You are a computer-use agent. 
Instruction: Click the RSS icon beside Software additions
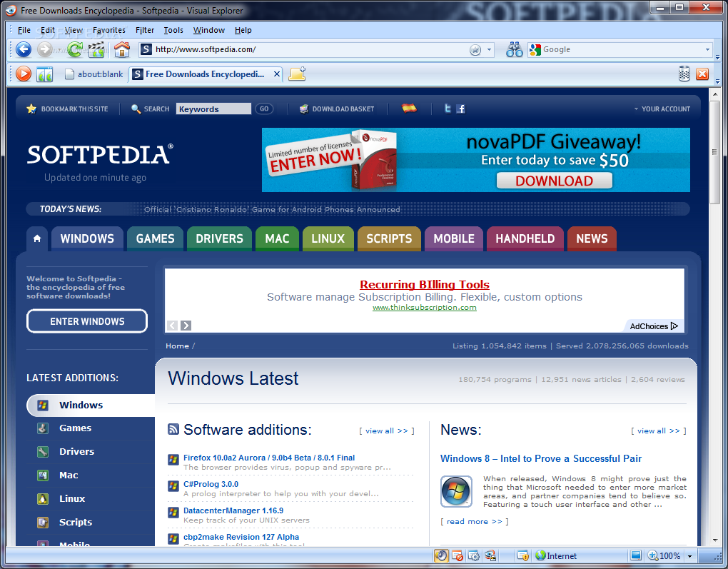(173, 430)
